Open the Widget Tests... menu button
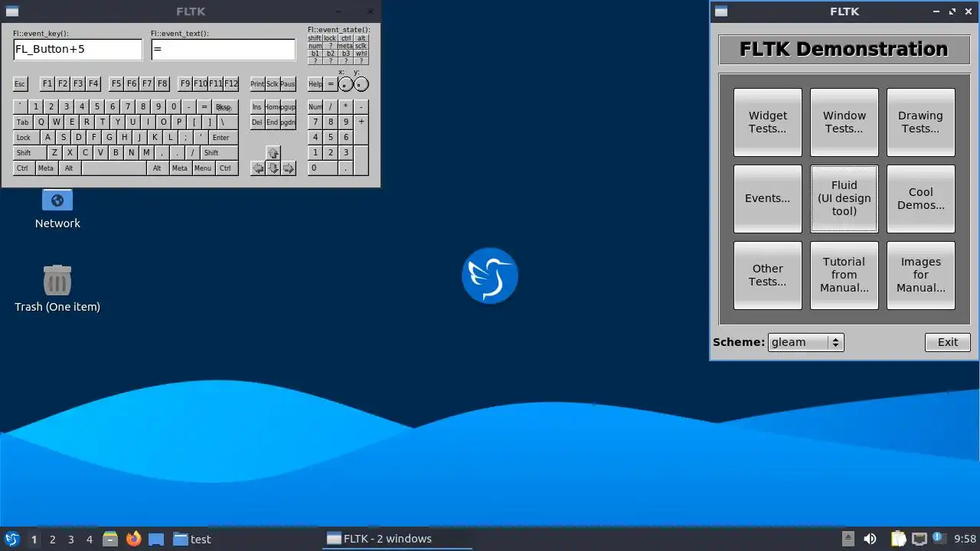Viewport: 980px width, 551px height. pyautogui.click(x=768, y=122)
